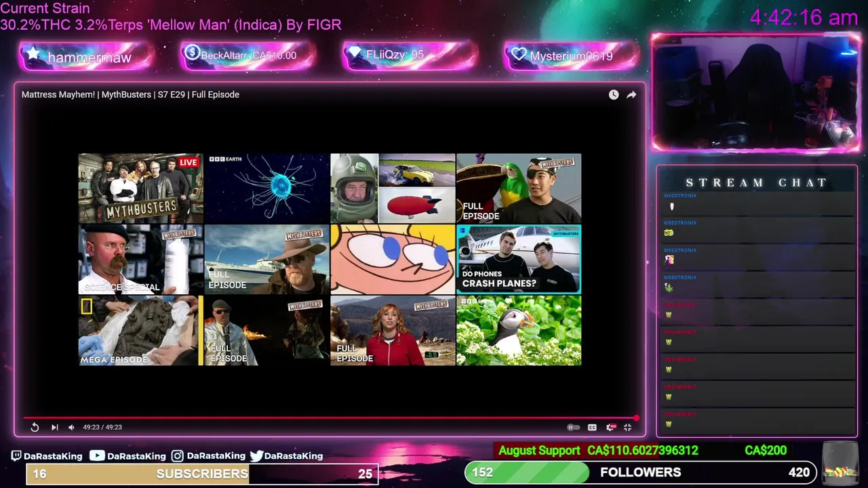Image resolution: width=868 pixels, height=488 pixels.
Task: Click the red video progress bar
Action: tap(330, 418)
